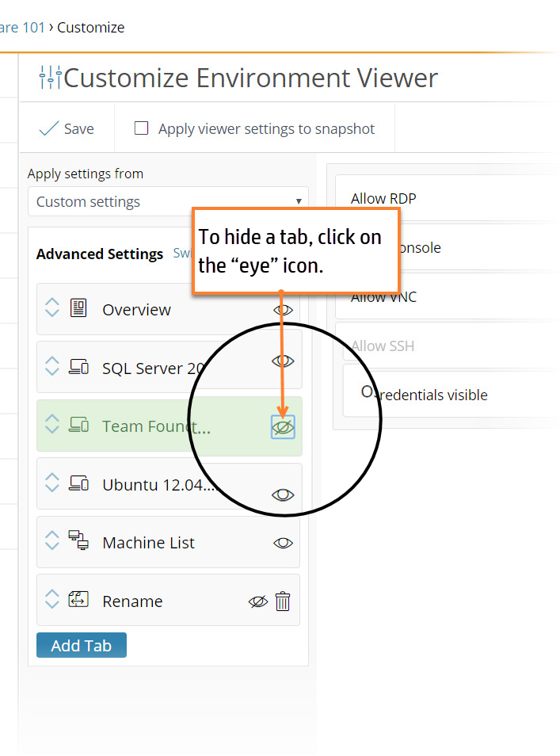The width and height of the screenshot is (560, 756).
Task: Click the server icon next to SQL Server tab
Action: [x=80, y=367]
